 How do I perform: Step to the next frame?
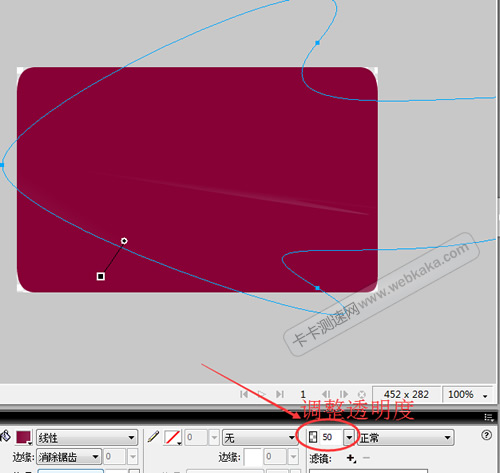click(x=344, y=394)
